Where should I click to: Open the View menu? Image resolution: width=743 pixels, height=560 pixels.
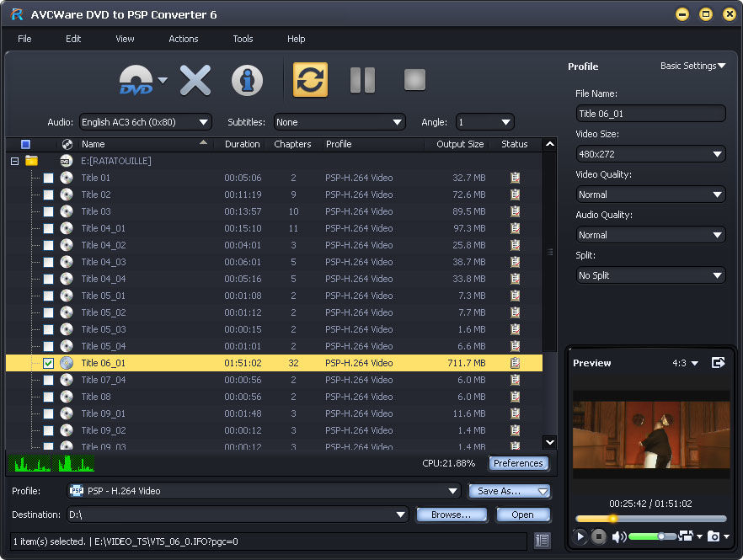(125, 39)
